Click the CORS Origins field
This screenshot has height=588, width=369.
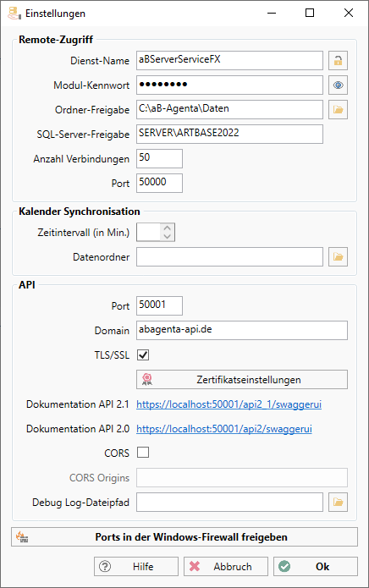pos(242,477)
